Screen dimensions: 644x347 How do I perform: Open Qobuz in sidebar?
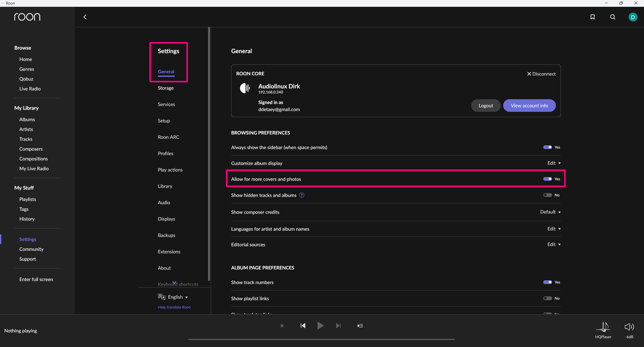point(26,79)
